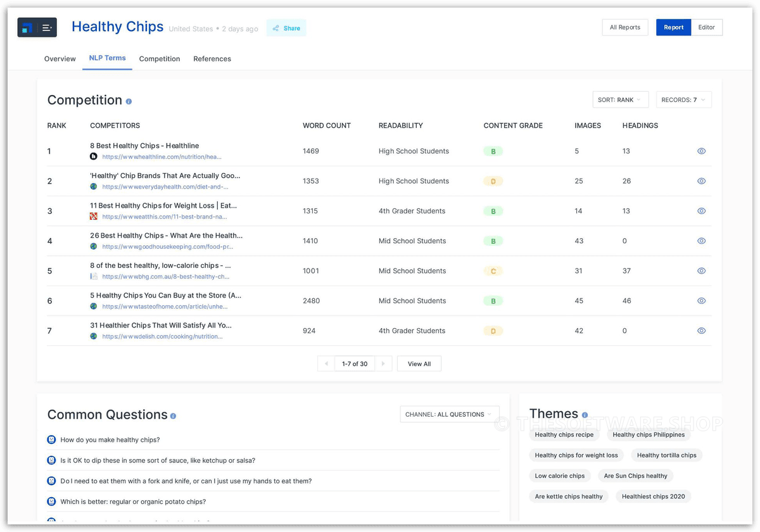The image size is (760, 532).
Task: Click content grade D badge for everydayhealth row
Action: point(493,181)
